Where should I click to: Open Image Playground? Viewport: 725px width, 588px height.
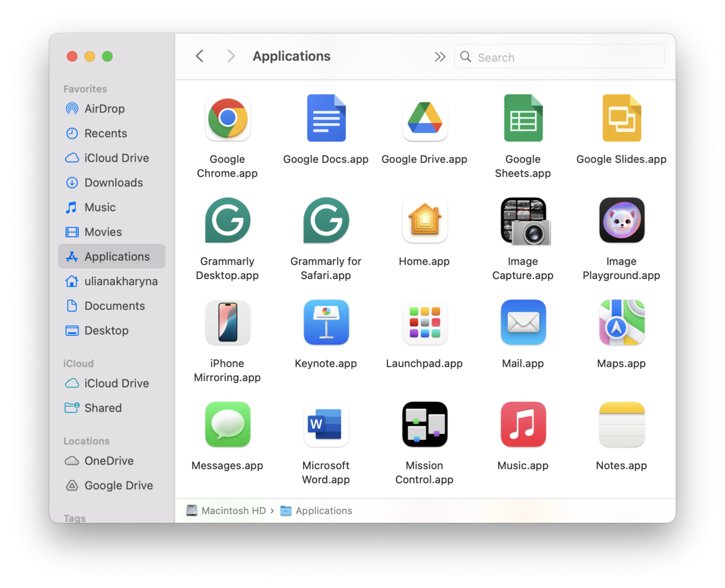(621, 220)
